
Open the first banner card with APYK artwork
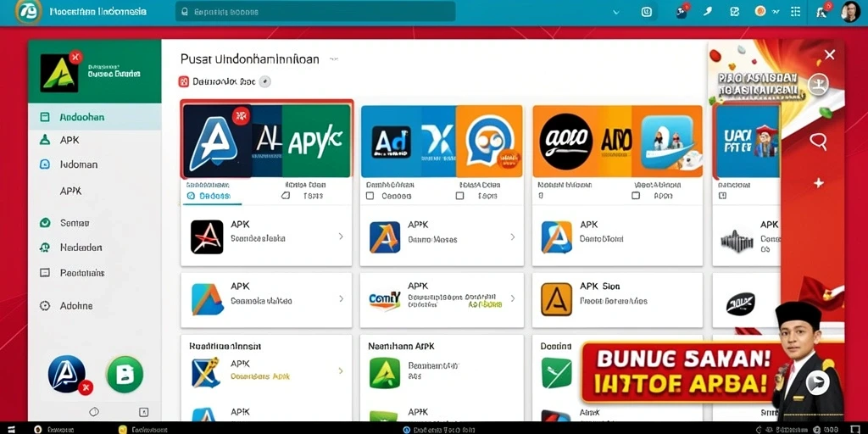267,140
